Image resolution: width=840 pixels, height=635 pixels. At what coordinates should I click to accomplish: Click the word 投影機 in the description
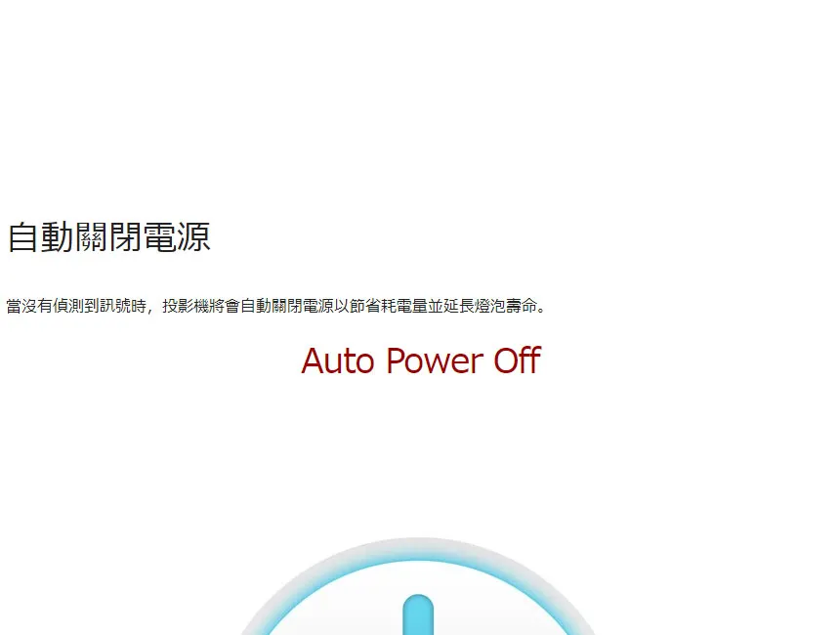[186, 306]
